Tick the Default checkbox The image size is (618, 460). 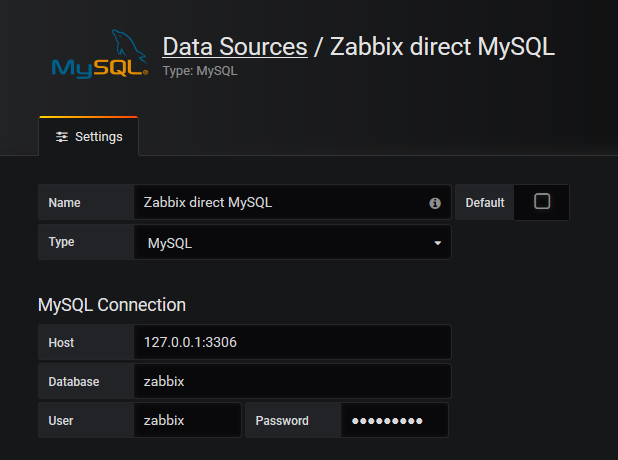(542, 201)
